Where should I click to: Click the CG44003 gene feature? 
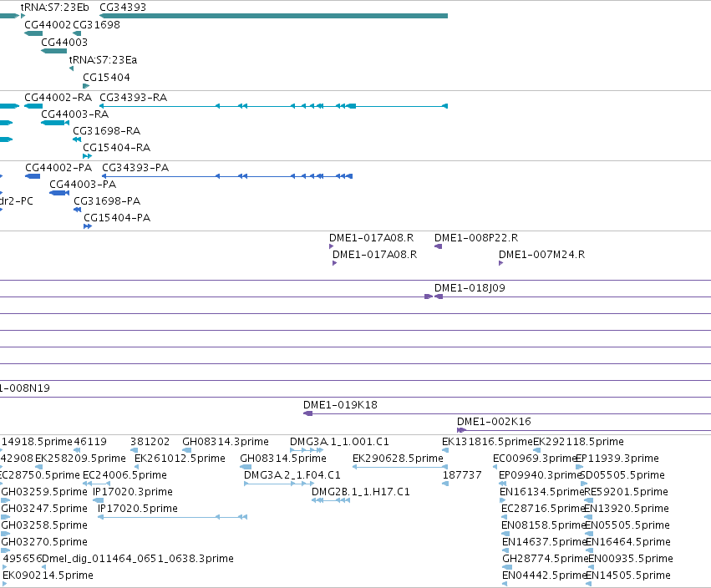point(54,51)
